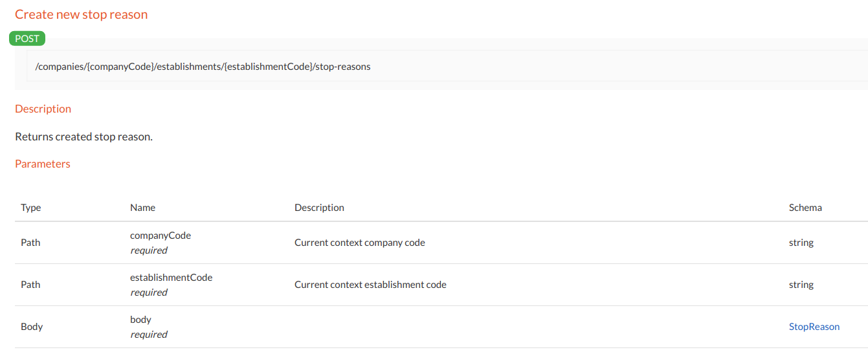
Task: Click 'Current context establishment code' description
Action: coord(370,285)
